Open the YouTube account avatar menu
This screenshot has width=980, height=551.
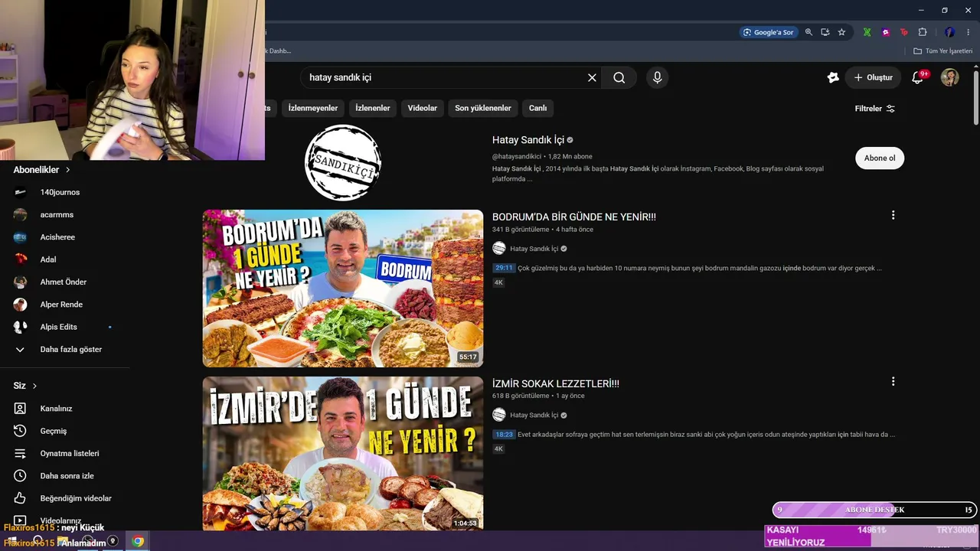click(x=950, y=77)
